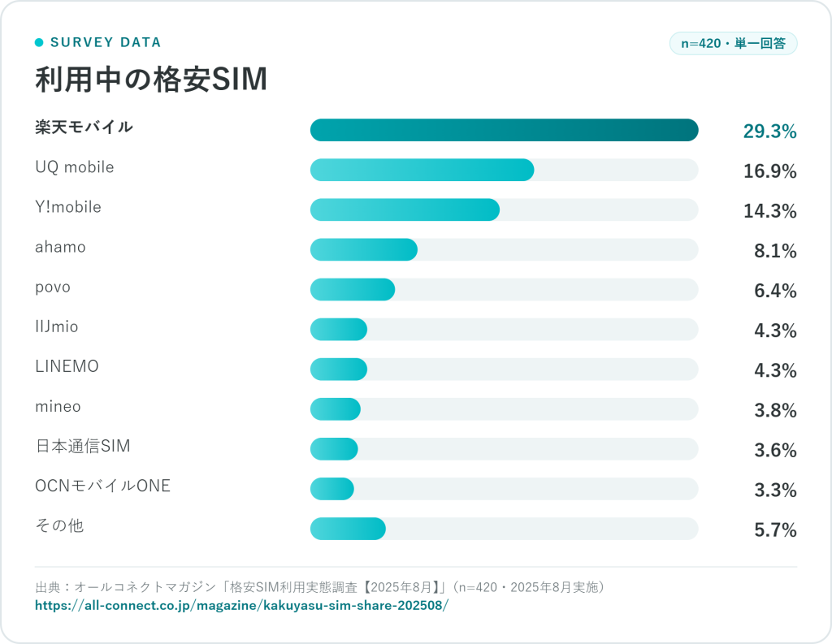Viewport: 832px width, 644px height.
Task: Click the 楽天モバイル progress bar
Action: point(504,130)
